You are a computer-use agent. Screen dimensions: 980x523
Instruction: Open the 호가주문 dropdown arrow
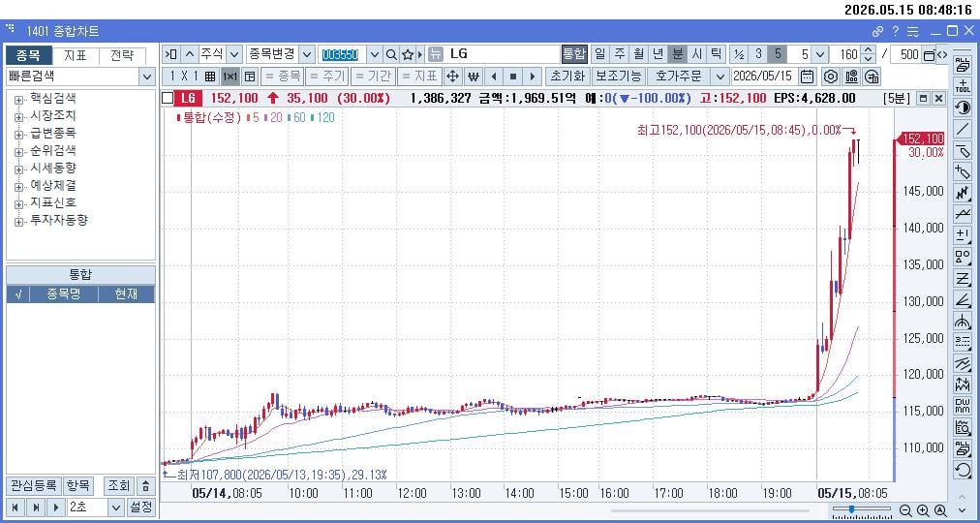[720, 77]
